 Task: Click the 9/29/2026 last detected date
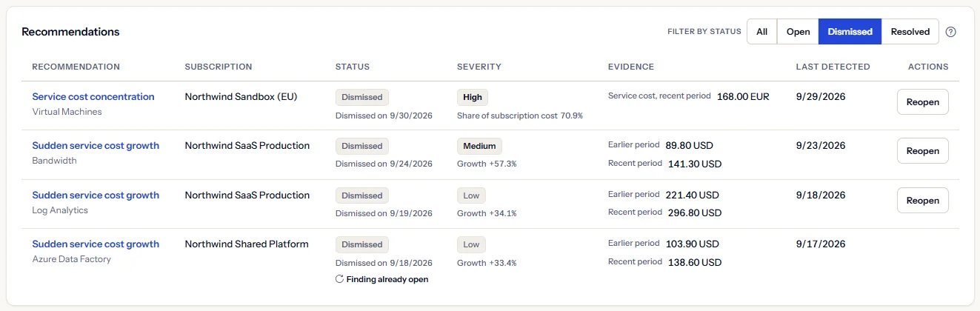point(821,97)
